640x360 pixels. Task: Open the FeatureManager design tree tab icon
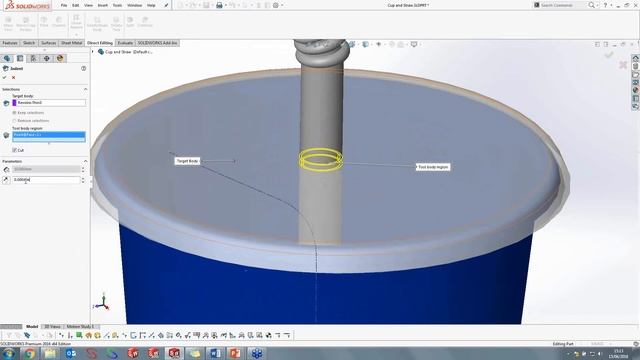tap(7, 58)
